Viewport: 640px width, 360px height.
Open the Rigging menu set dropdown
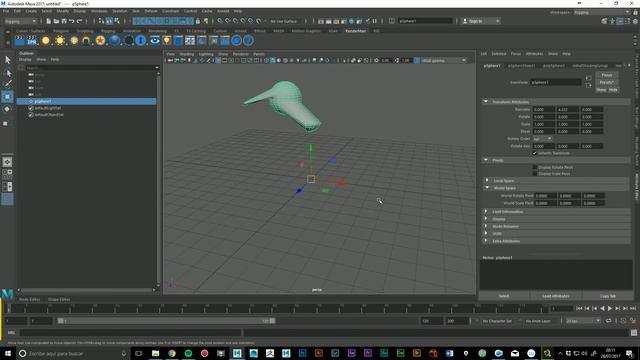coord(20,21)
